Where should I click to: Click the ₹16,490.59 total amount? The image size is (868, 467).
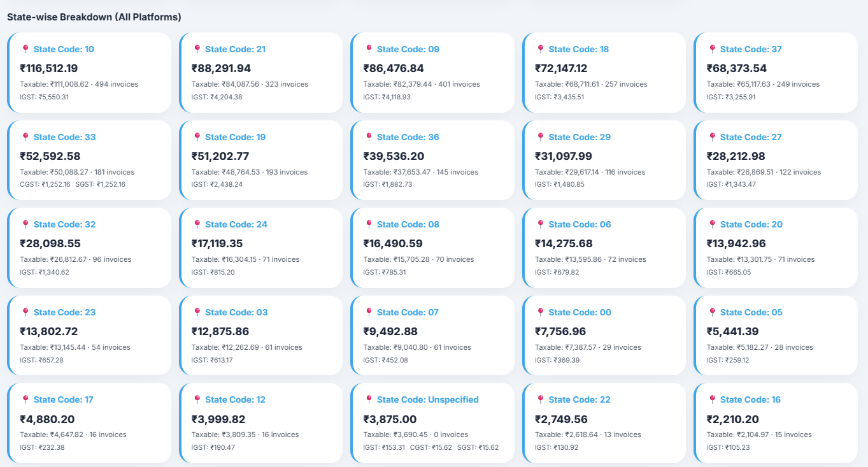point(393,243)
